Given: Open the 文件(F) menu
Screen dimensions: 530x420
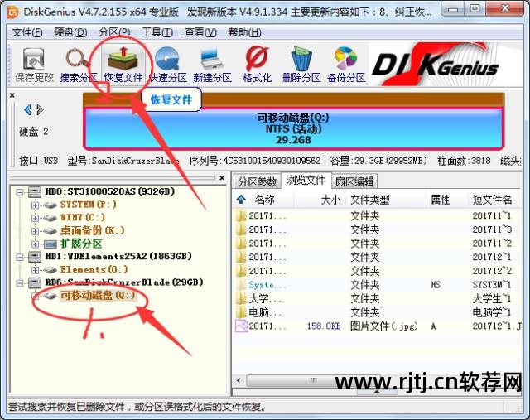Looking at the screenshot, I should coord(27,32).
